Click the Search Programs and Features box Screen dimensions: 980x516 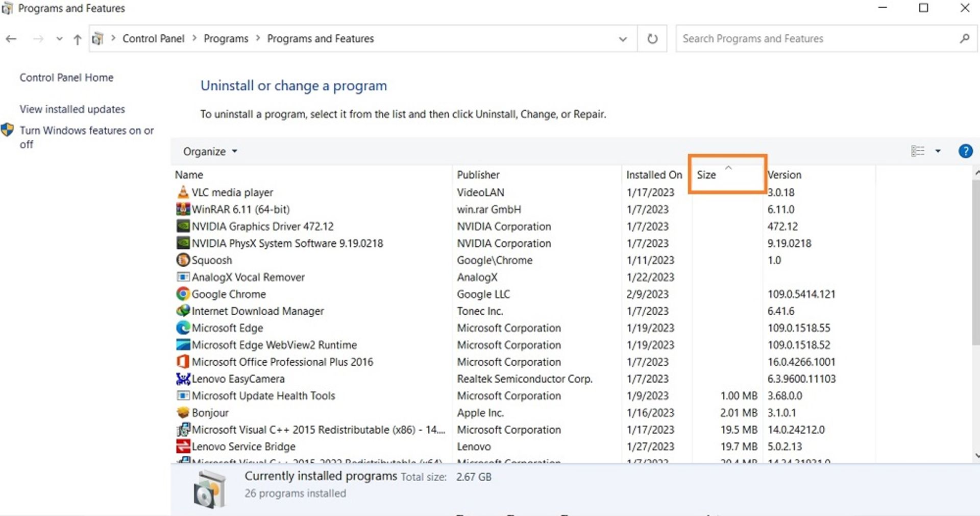click(817, 39)
